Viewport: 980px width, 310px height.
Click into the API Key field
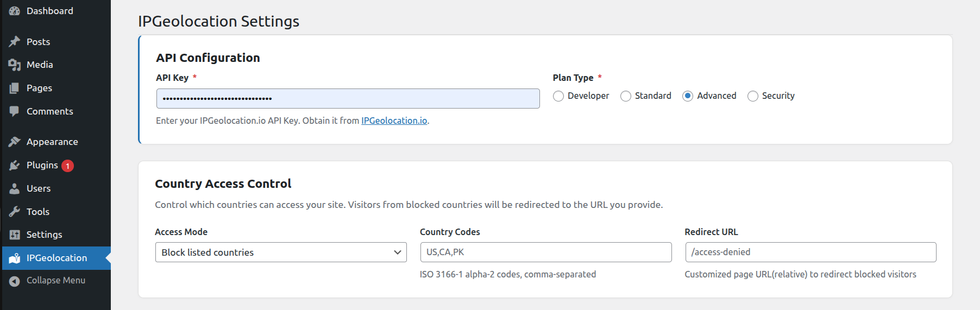pos(348,99)
